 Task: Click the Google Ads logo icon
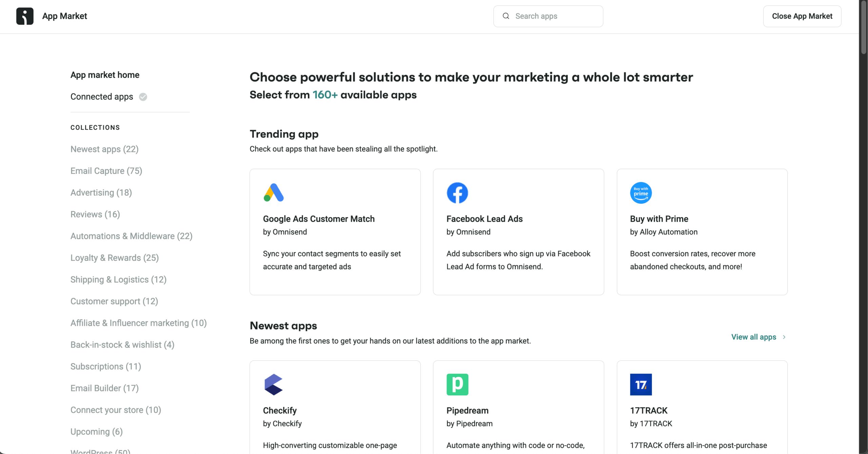click(274, 193)
